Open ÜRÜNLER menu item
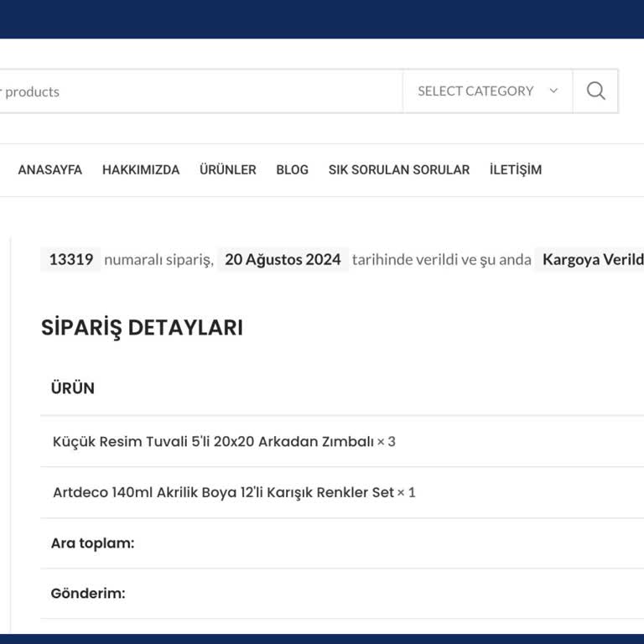The width and height of the screenshot is (644, 644). pyautogui.click(x=228, y=169)
